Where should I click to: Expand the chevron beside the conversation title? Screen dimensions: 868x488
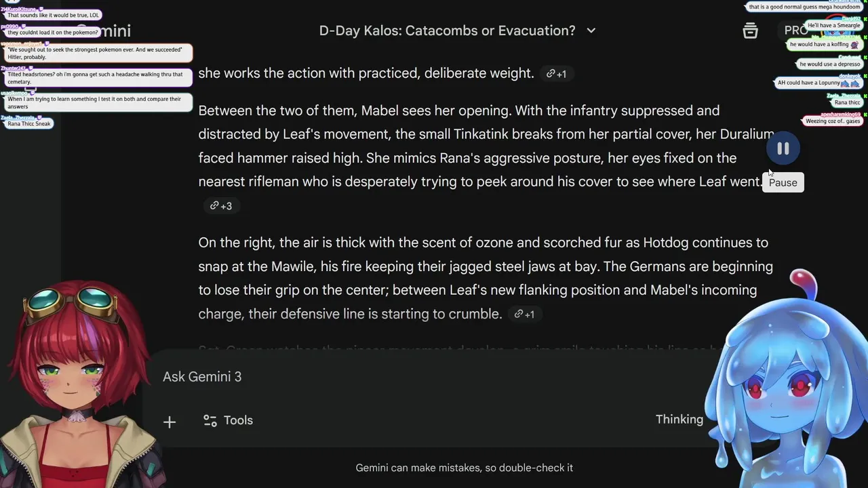[591, 30]
